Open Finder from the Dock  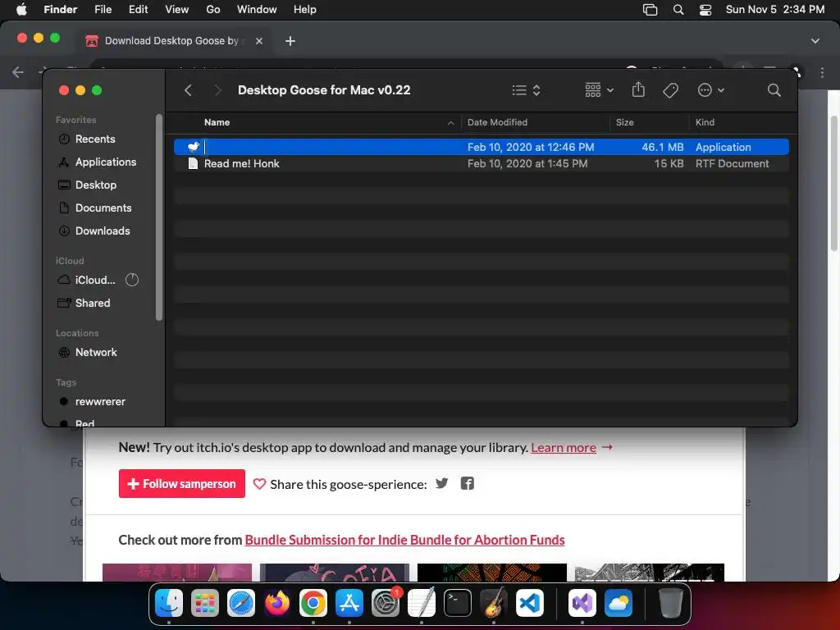[x=169, y=603]
